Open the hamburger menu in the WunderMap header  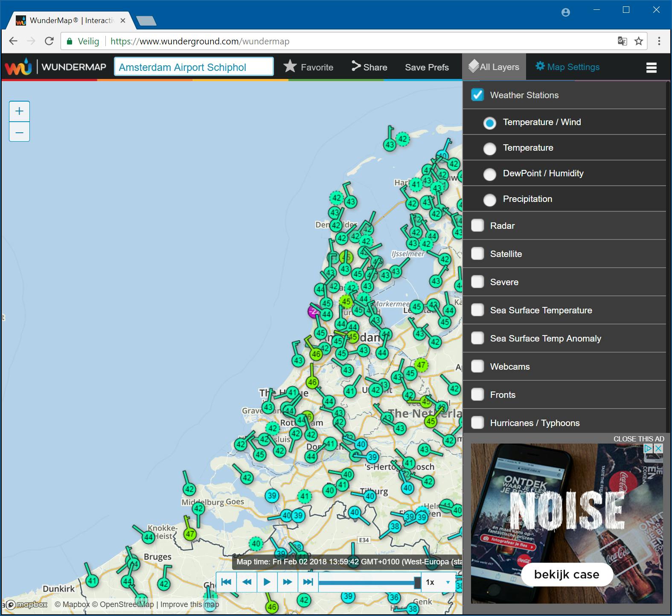click(x=651, y=67)
